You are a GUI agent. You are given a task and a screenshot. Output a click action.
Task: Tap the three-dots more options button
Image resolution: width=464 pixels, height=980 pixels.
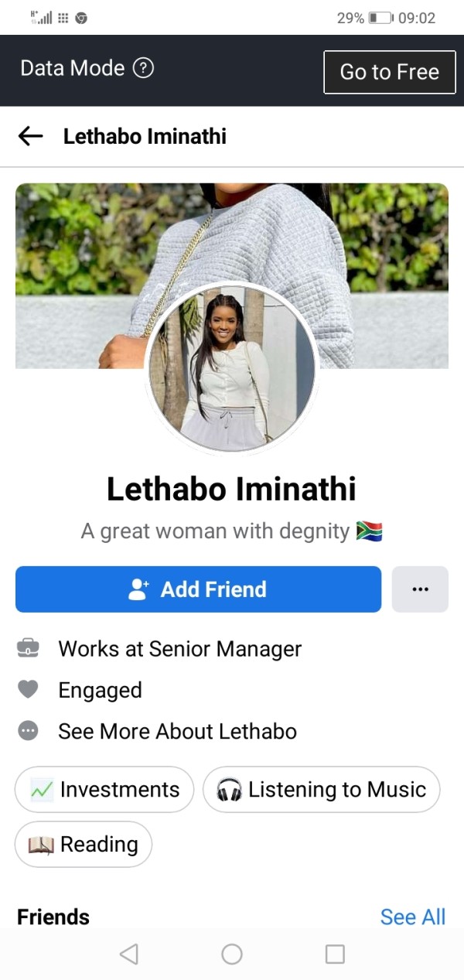[420, 589]
